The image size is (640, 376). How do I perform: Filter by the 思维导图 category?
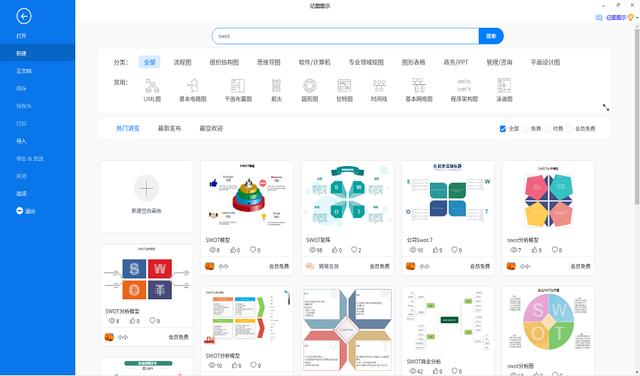click(x=269, y=62)
